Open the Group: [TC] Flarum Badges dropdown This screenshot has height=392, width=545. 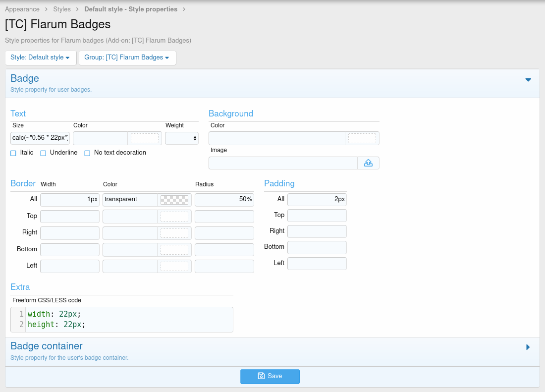pyautogui.click(x=127, y=57)
